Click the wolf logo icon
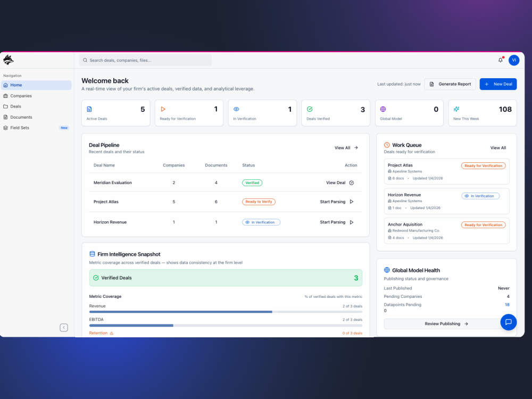Screen dimensions: 532x399 point(9,60)
